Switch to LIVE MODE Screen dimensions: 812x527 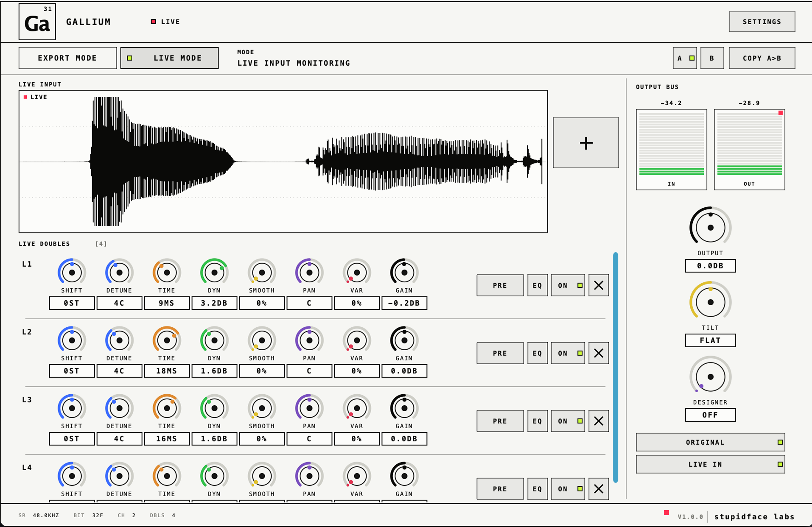click(169, 58)
